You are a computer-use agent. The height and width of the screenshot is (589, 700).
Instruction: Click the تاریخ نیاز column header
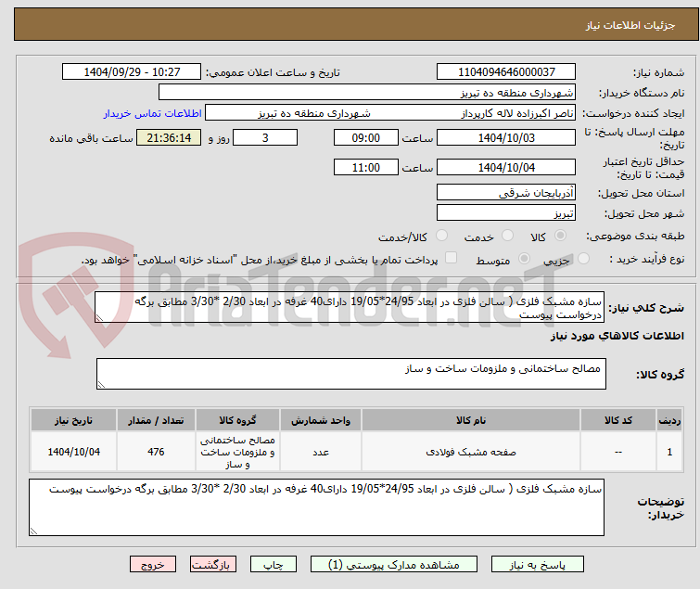pos(73,420)
